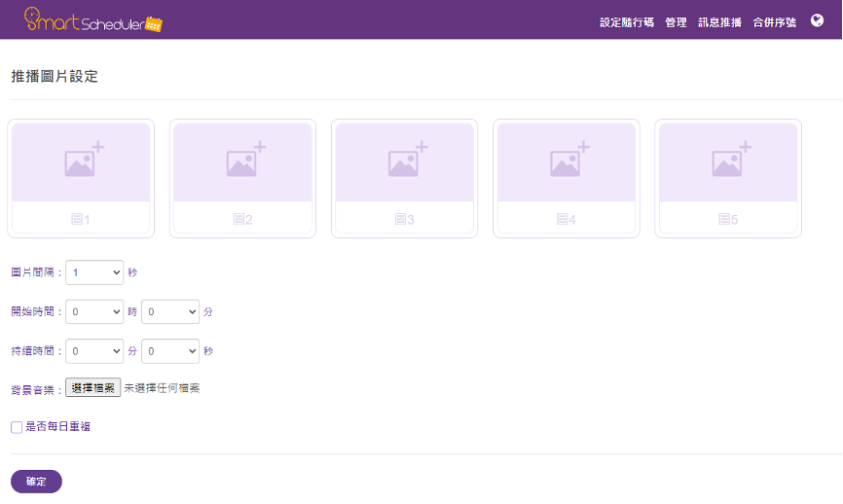Open the 持續時間 seconds dropdown

click(x=170, y=351)
